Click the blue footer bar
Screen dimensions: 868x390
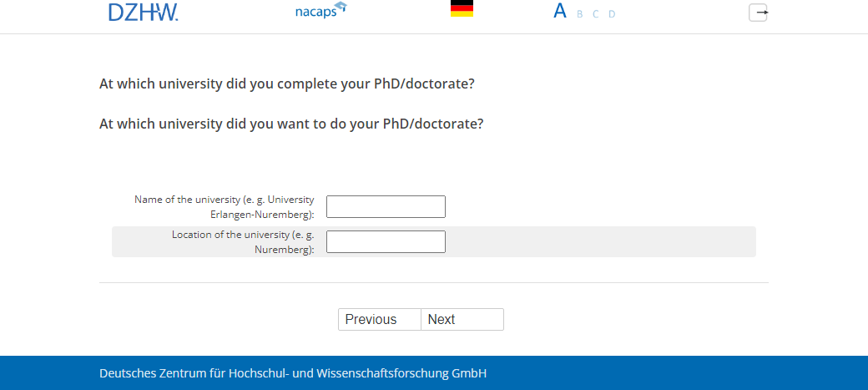668,373
